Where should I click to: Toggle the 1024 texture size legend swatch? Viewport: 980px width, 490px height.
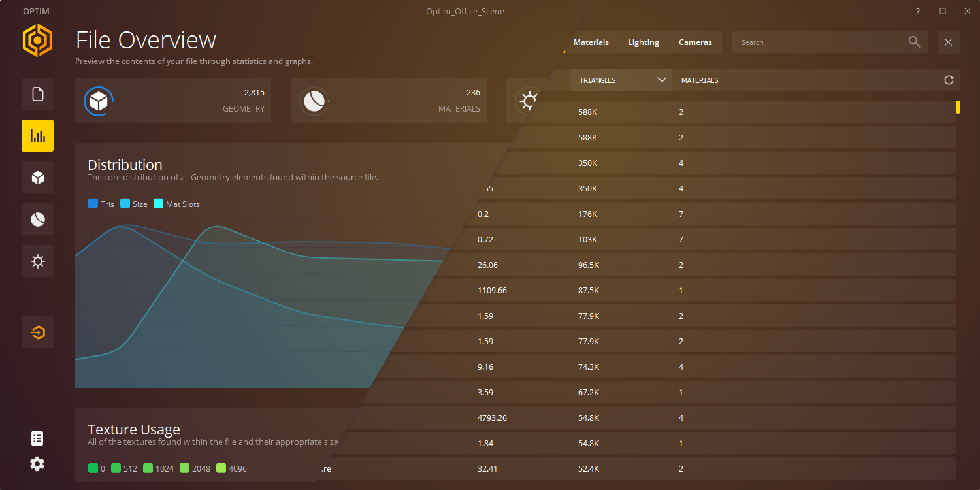click(x=148, y=468)
